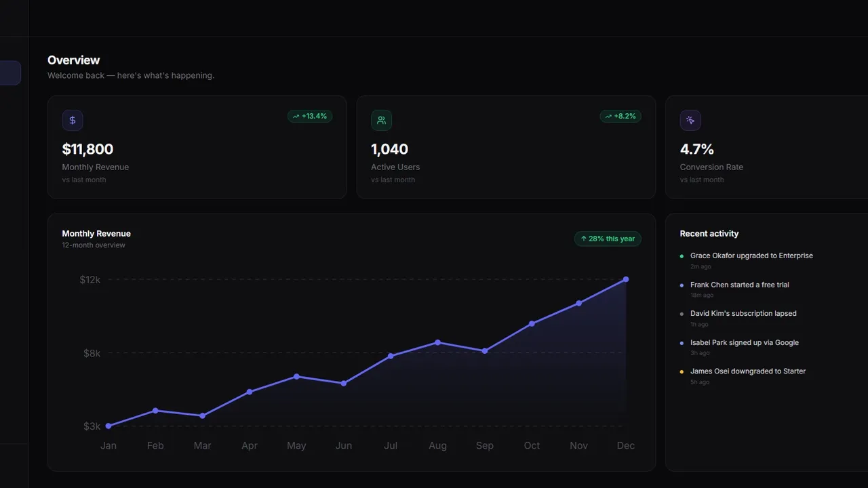This screenshot has height=488, width=868.
Task: Click the Oct data point on chart
Action: tap(532, 324)
